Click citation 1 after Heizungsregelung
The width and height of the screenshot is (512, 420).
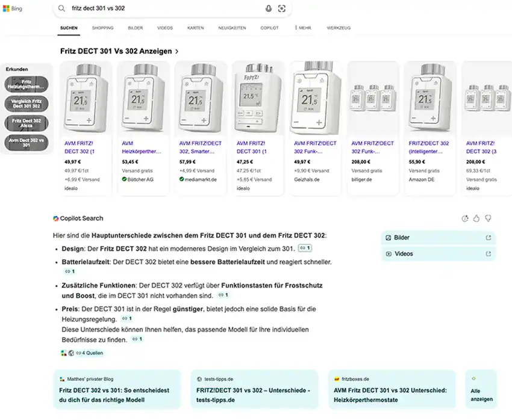click(126, 318)
